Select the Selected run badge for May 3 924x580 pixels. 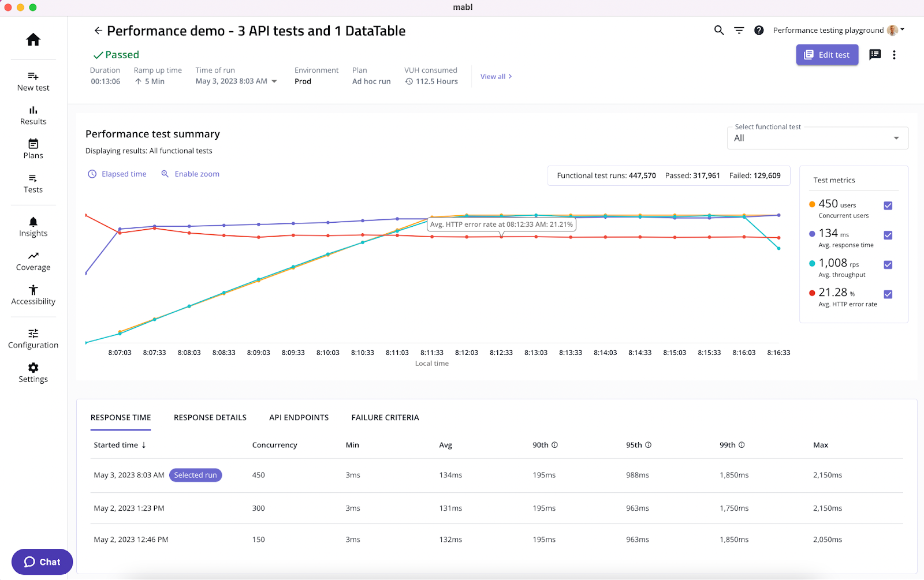pyautogui.click(x=195, y=475)
